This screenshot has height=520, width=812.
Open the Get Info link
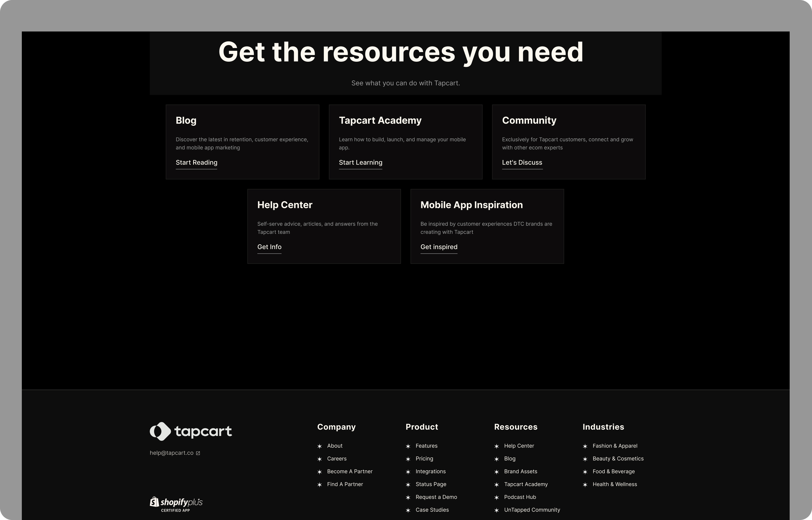269,247
